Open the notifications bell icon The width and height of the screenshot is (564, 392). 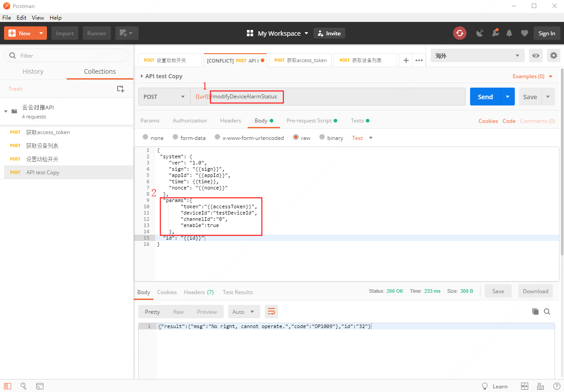[509, 33]
